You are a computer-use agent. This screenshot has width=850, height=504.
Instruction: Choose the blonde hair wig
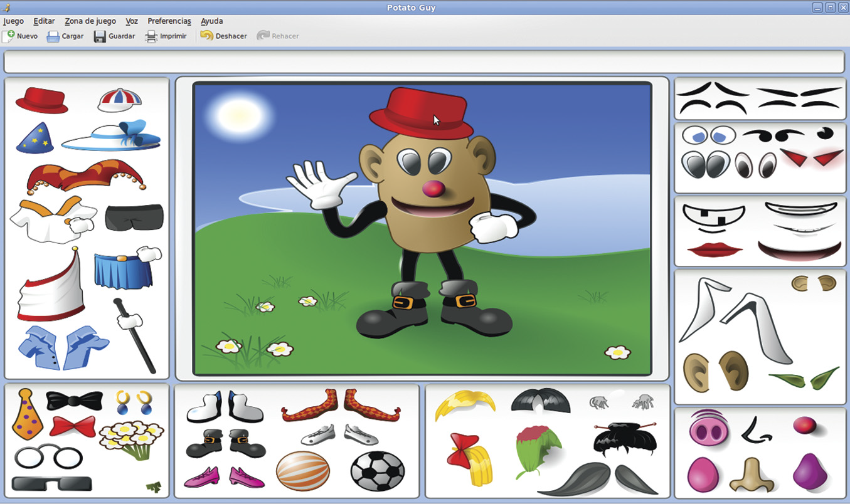coord(465,404)
